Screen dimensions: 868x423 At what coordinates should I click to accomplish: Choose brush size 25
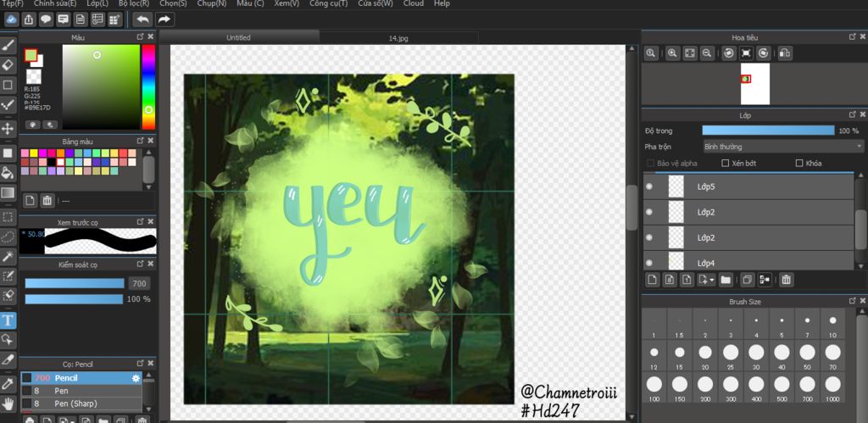[x=731, y=355]
